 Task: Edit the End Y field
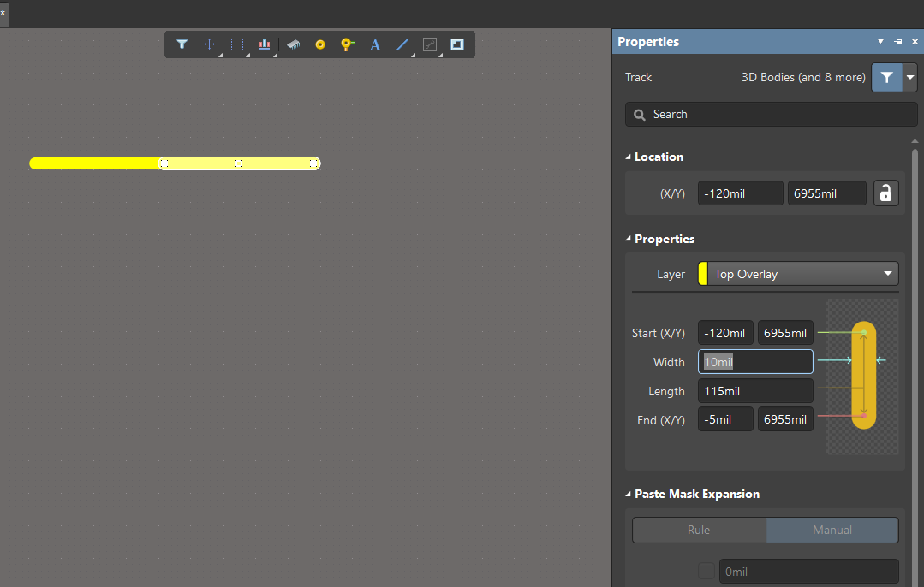point(785,419)
